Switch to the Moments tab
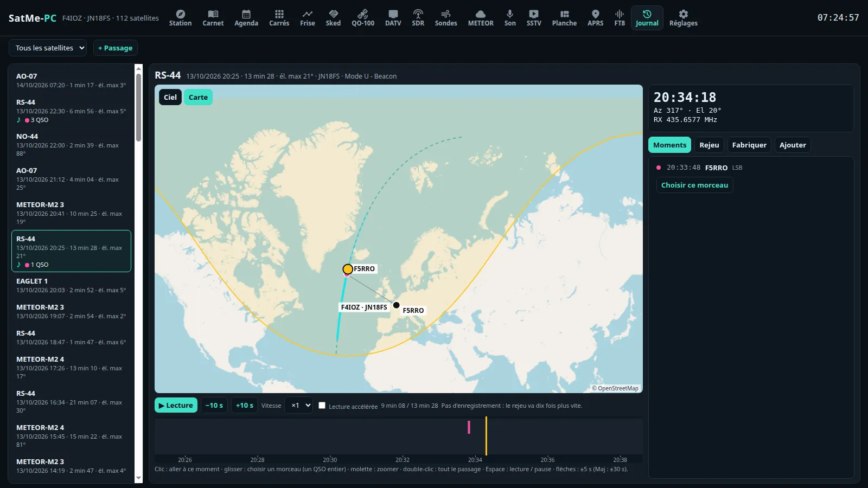This screenshot has width=868, height=488. [669, 145]
